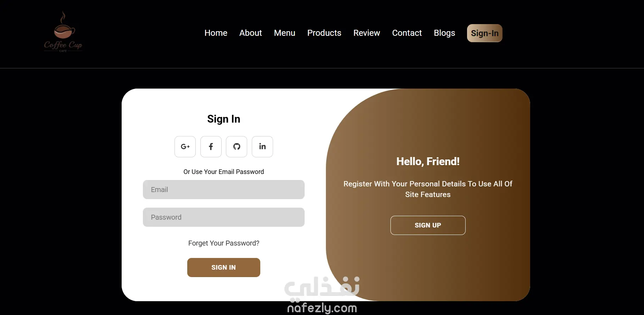Select the GitHub login icon

pyautogui.click(x=237, y=147)
